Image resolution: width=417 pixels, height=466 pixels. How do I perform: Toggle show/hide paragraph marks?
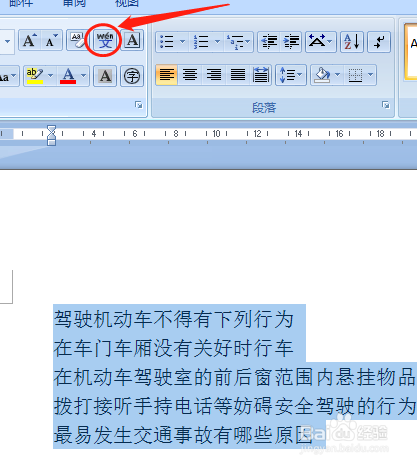tap(379, 42)
